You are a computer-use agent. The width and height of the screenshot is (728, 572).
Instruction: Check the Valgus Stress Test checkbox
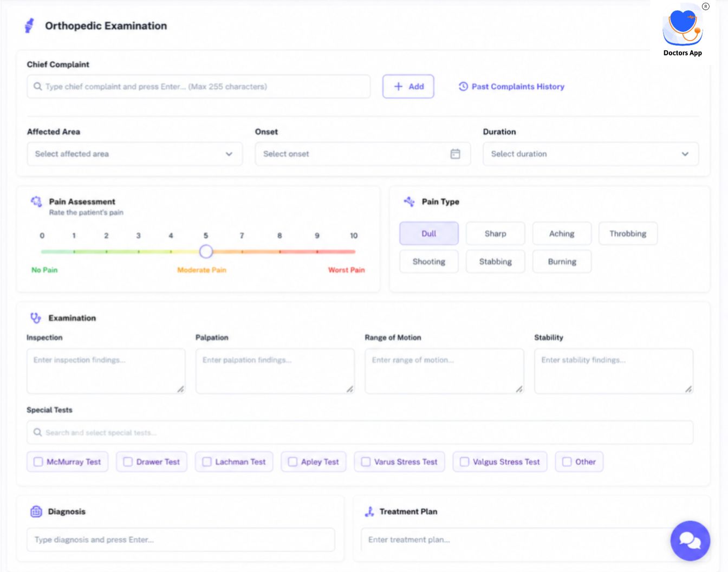click(464, 462)
